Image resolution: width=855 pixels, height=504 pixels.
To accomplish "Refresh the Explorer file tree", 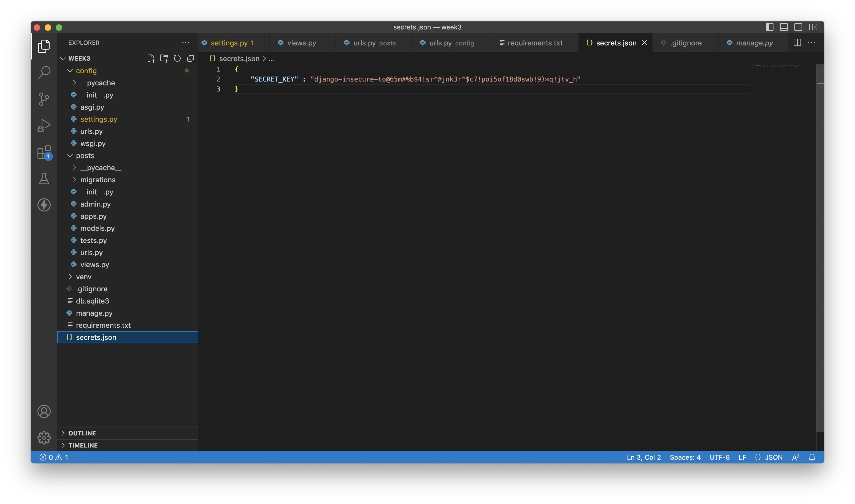I will 177,58.
